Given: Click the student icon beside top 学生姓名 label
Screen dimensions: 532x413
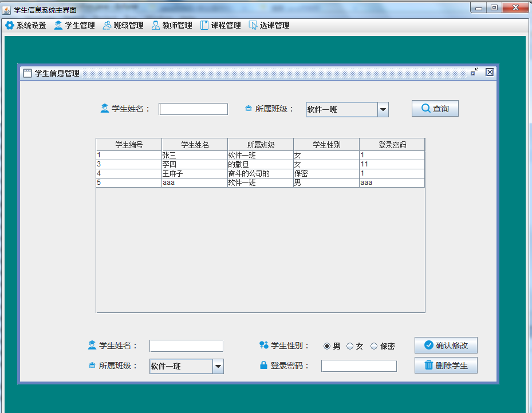Looking at the screenshot, I should pyautogui.click(x=105, y=109).
